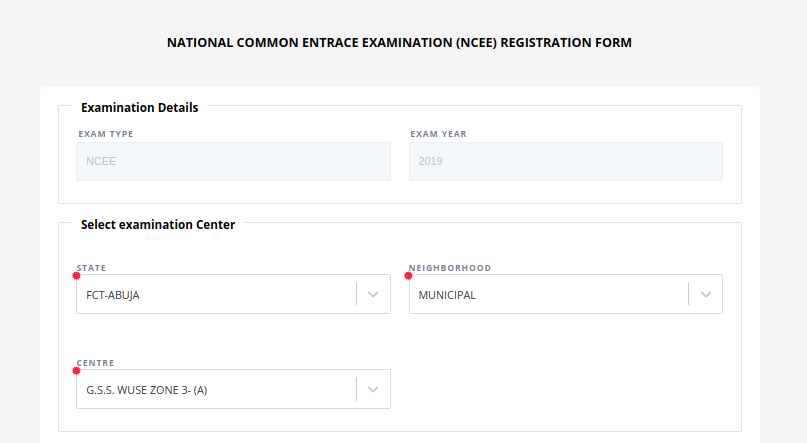Open the Neighborhood dropdown arrow

coord(705,295)
